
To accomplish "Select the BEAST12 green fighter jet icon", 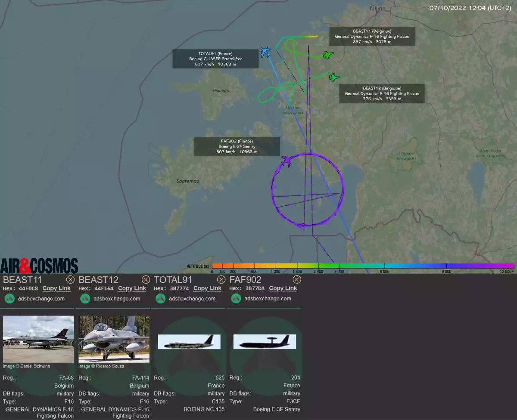I will [334, 77].
